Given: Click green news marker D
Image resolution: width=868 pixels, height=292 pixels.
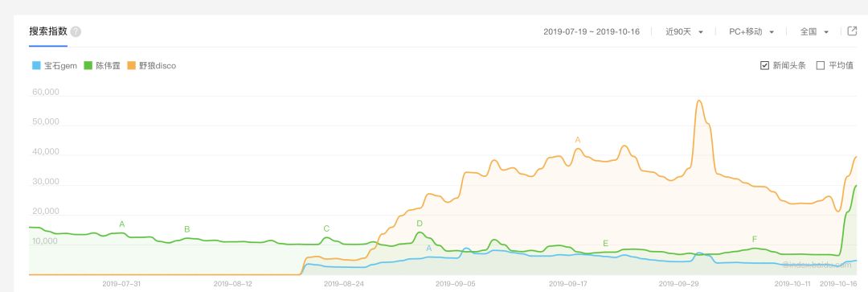Looking at the screenshot, I should [x=420, y=224].
